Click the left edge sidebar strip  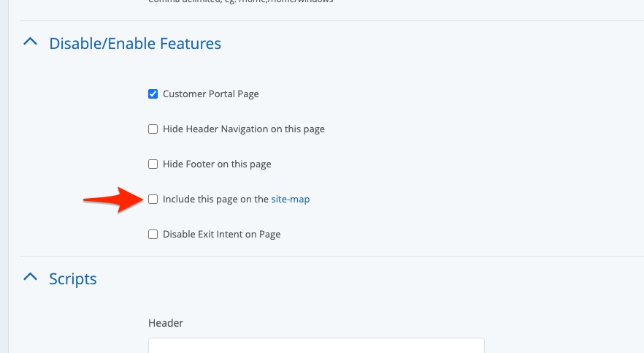pos(4,175)
